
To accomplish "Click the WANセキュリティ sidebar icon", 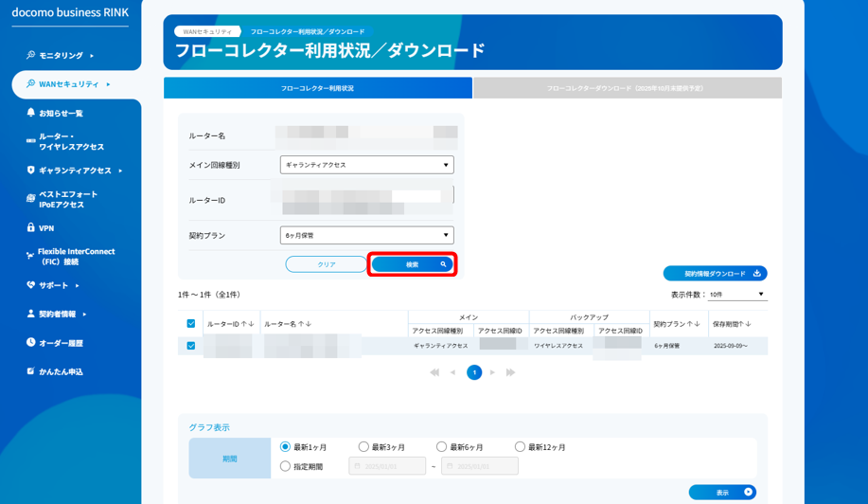I will 30,83.
